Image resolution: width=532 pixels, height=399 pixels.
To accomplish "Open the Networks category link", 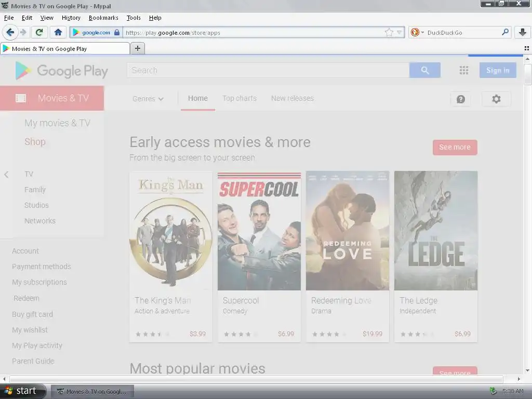I will tap(40, 221).
